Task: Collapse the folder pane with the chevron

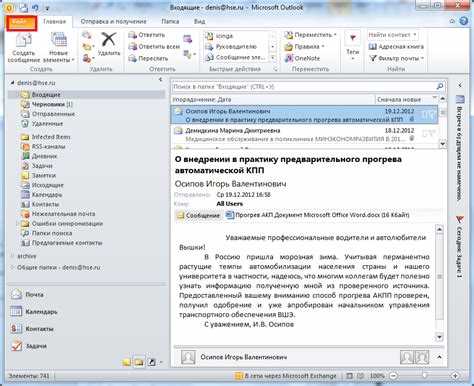Action: point(160,79)
